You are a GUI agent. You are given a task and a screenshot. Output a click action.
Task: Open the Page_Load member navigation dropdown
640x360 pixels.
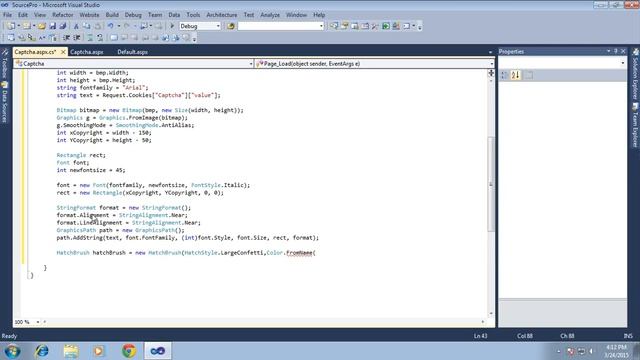pos(491,64)
